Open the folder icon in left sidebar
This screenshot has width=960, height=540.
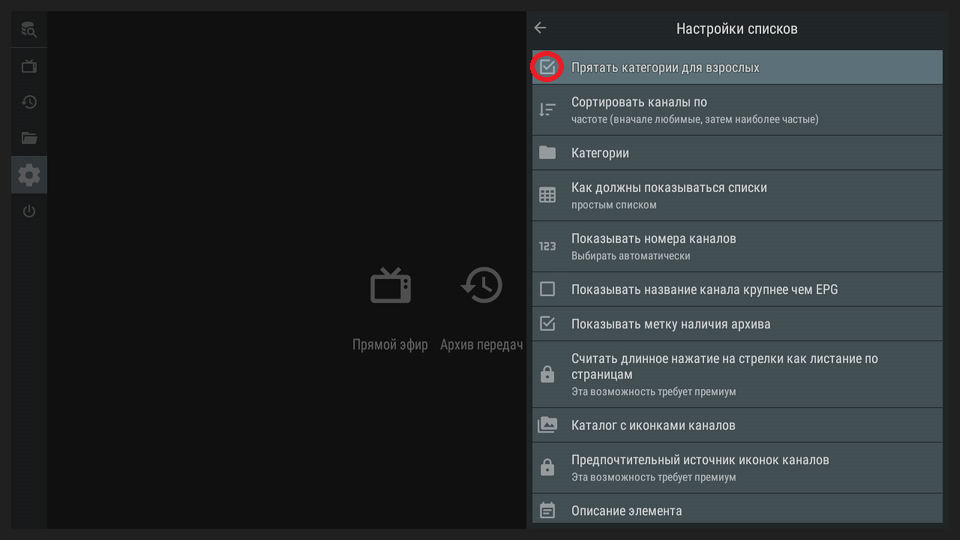coord(29,138)
